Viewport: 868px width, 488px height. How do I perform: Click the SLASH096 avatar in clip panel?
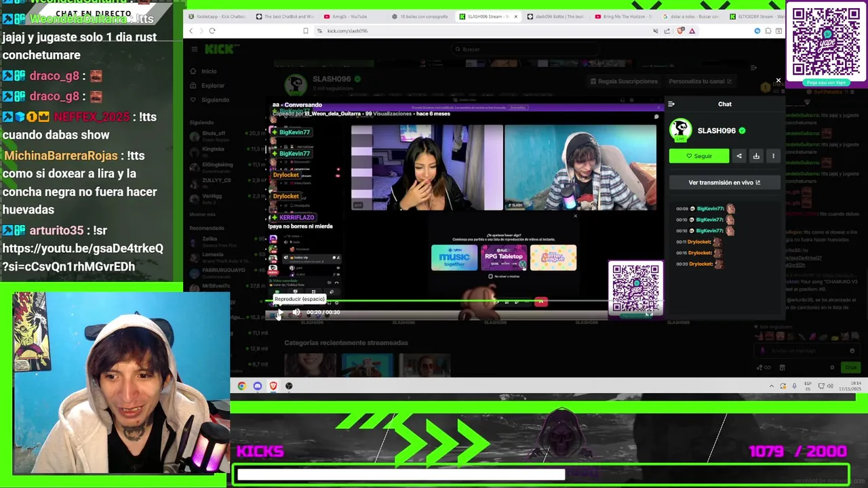click(x=680, y=130)
